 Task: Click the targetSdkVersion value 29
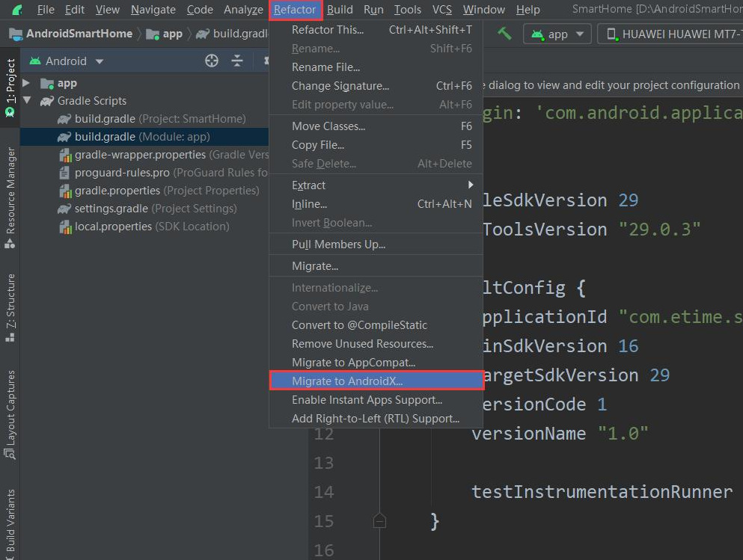(660, 375)
